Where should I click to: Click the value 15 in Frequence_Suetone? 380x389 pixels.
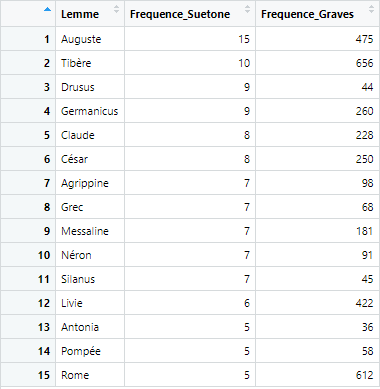point(244,39)
